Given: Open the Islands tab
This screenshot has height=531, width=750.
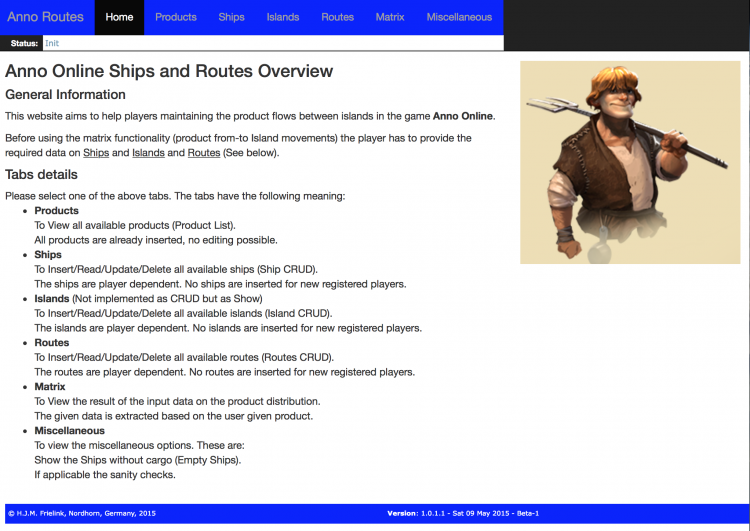Looking at the screenshot, I should 283,17.
